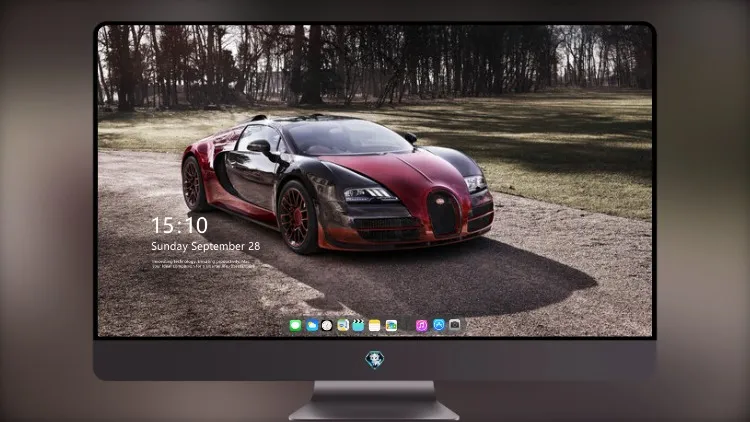
Task: Open the pink Music app in dock
Action: pos(421,326)
